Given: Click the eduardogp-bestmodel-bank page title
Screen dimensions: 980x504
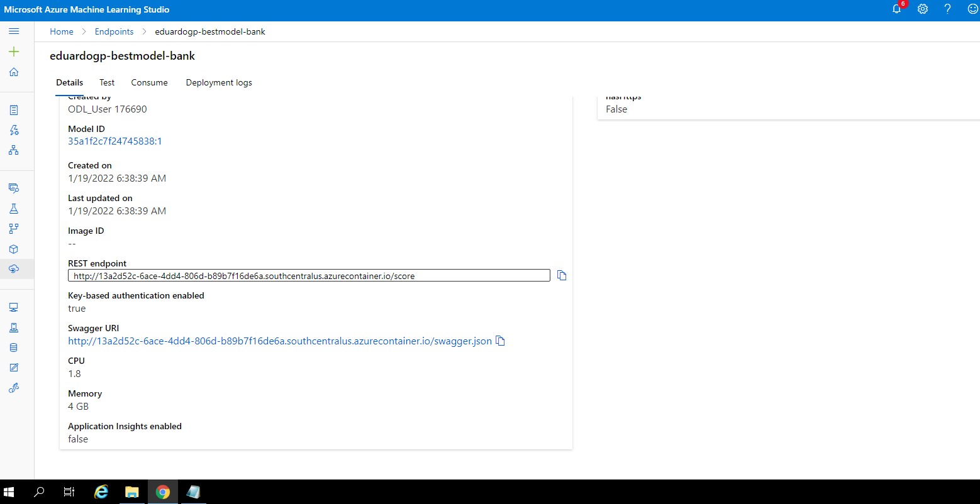Looking at the screenshot, I should (123, 56).
